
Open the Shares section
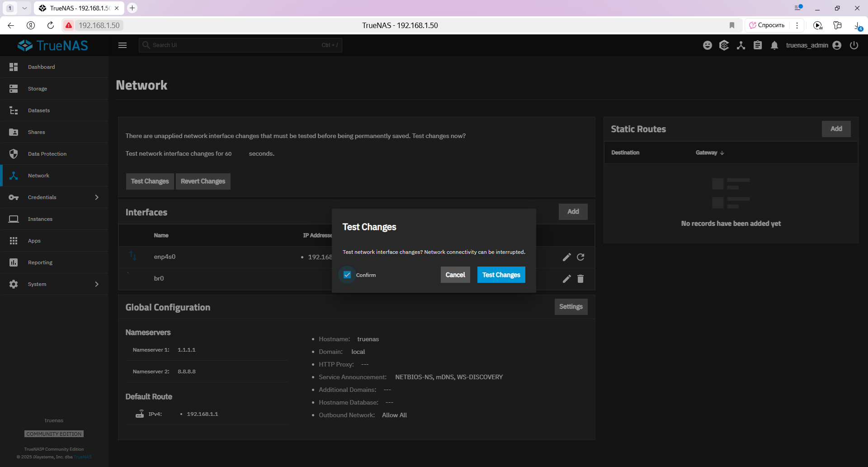[54, 132]
